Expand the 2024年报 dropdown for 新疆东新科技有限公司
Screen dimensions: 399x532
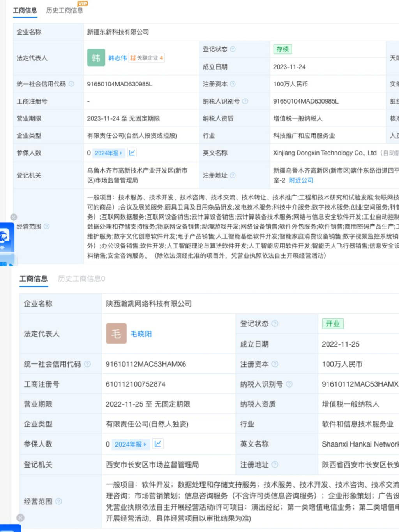[108, 153]
